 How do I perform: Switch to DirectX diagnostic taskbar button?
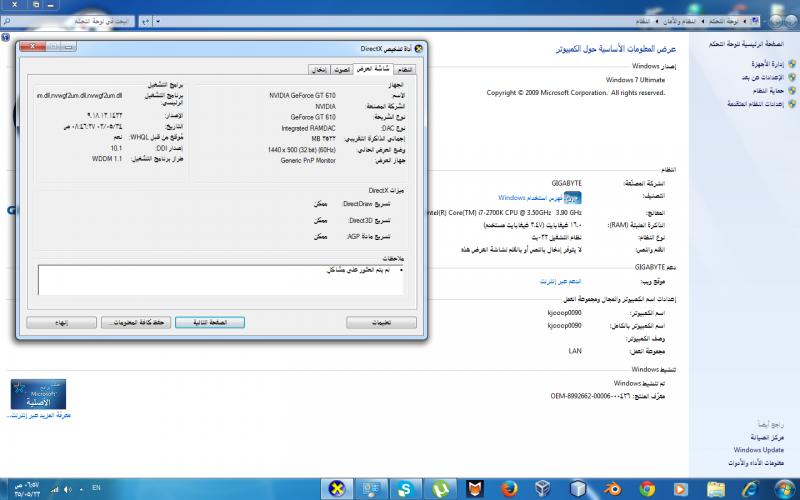[x=336, y=489]
